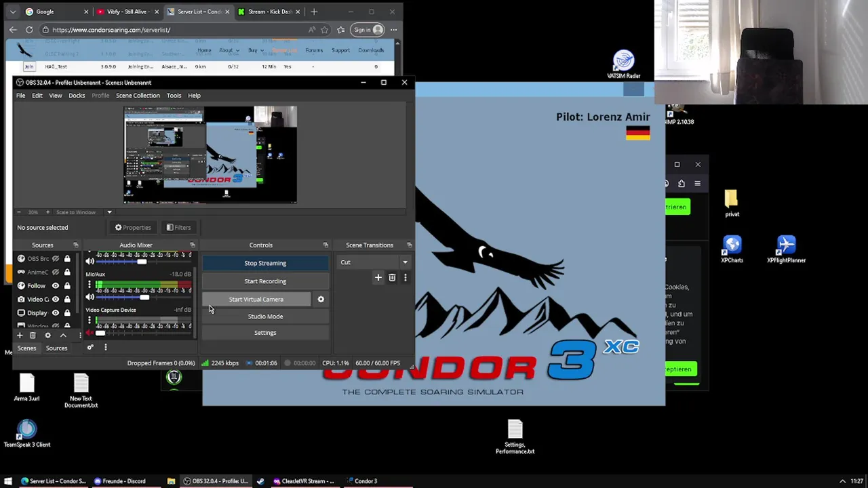Open the Scene Collection menu
This screenshot has height=488, width=868.
(138, 96)
